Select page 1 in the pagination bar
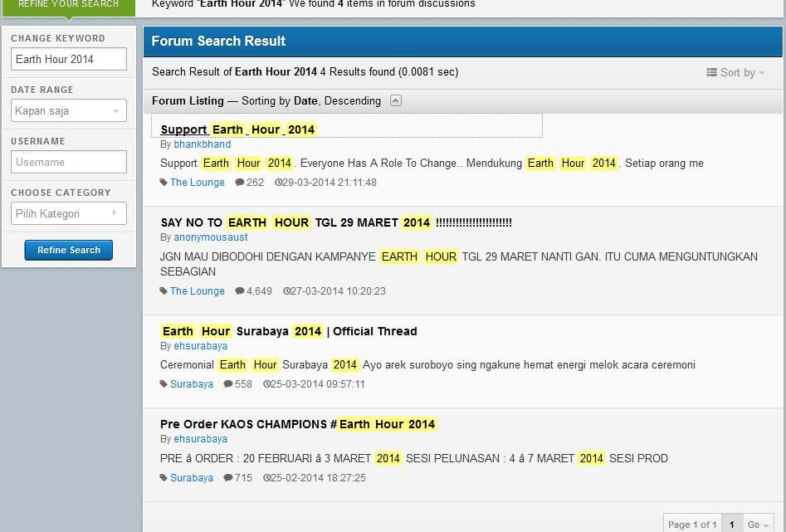This screenshot has height=532, width=786. 731,525
